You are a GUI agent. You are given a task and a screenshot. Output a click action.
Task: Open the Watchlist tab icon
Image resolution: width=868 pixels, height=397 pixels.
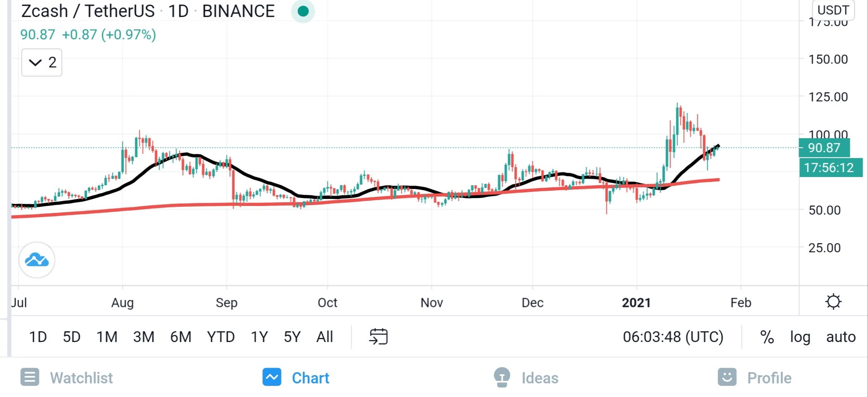(x=30, y=377)
